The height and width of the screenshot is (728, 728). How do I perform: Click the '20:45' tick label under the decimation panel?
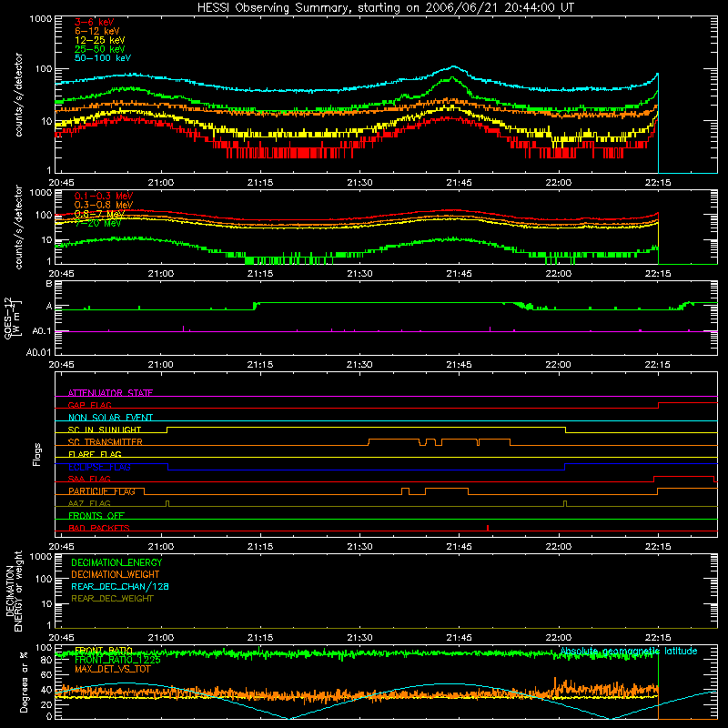[x=62, y=638]
